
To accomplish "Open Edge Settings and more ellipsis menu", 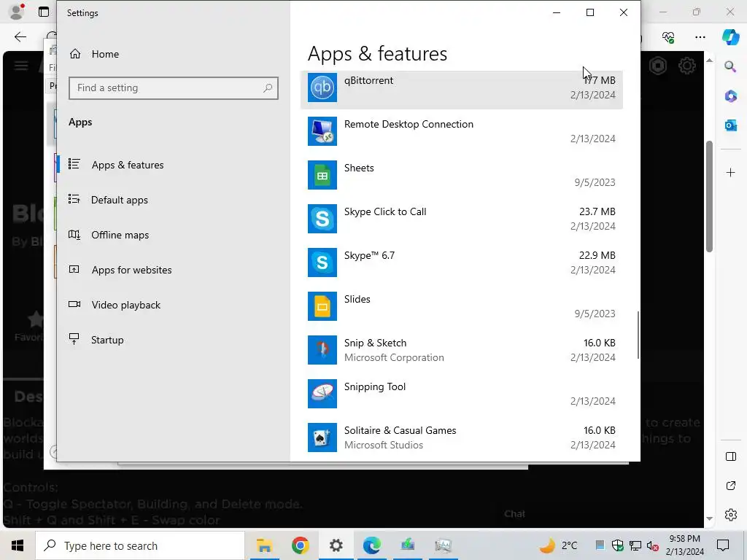I will (x=700, y=37).
